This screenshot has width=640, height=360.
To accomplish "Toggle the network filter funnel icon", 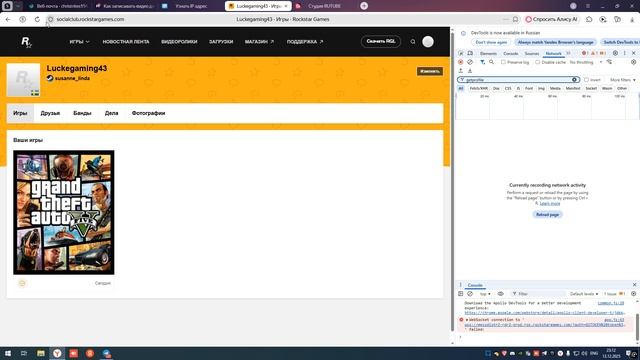I will 482,62.
